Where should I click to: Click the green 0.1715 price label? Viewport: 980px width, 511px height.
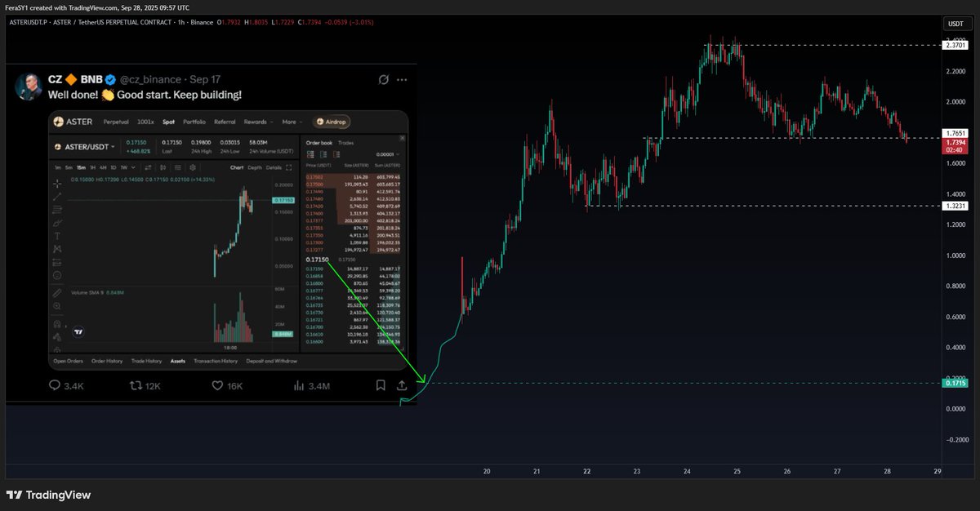955,382
